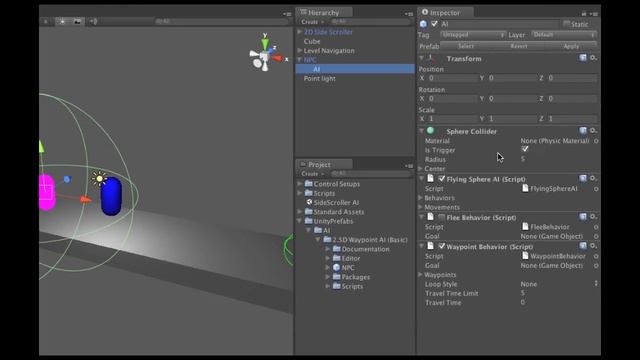Screen dimensions: 640x360
Task: Click the Hierarchy search field
Action: click(369, 22)
